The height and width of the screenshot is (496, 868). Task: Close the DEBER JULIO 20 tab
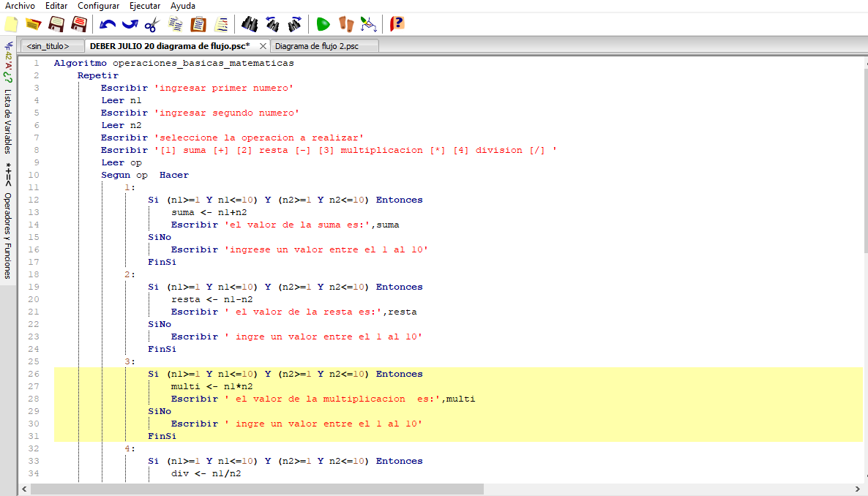263,45
